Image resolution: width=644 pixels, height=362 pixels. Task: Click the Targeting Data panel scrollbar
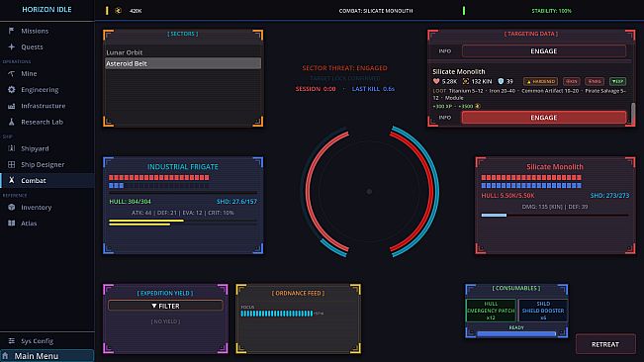coord(633,112)
